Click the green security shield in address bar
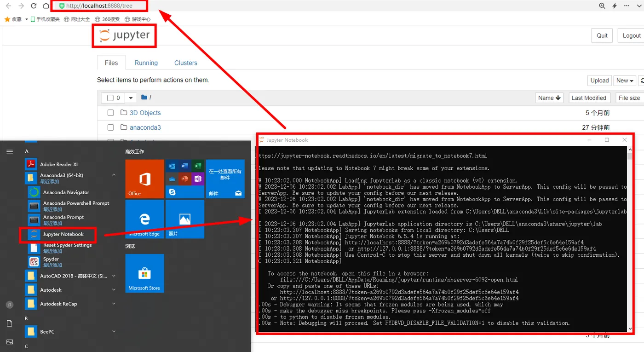Viewport: 644px width, 352px height. click(x=62, y=6)
